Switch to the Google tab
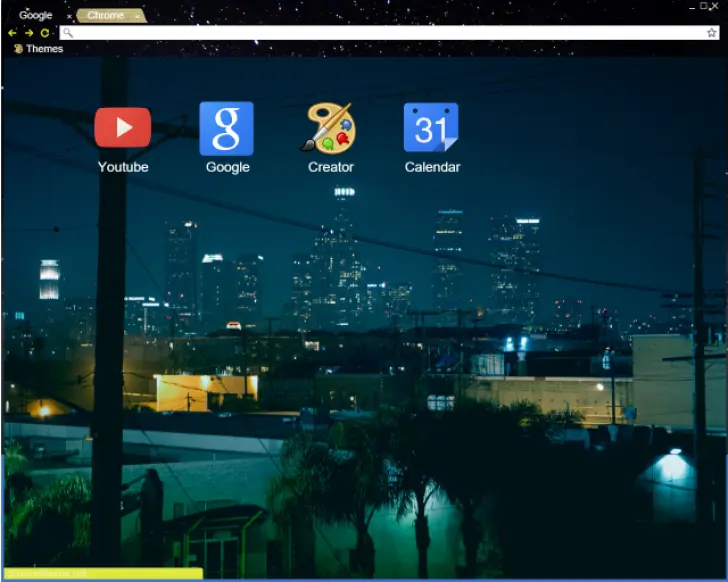This screenshot has height=582, width=728. [x=36, y=15]
